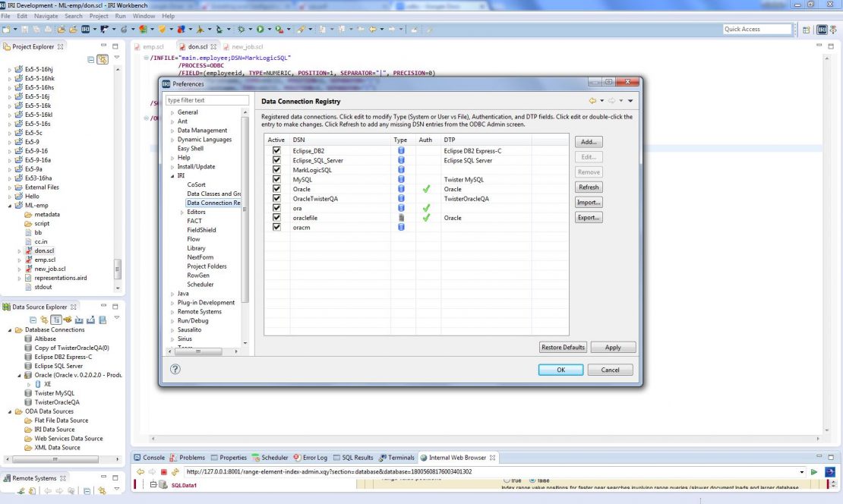843x504 pixels.
Task: Click Add... in Data Connection Registry
Action: click(x=589, y=142)
